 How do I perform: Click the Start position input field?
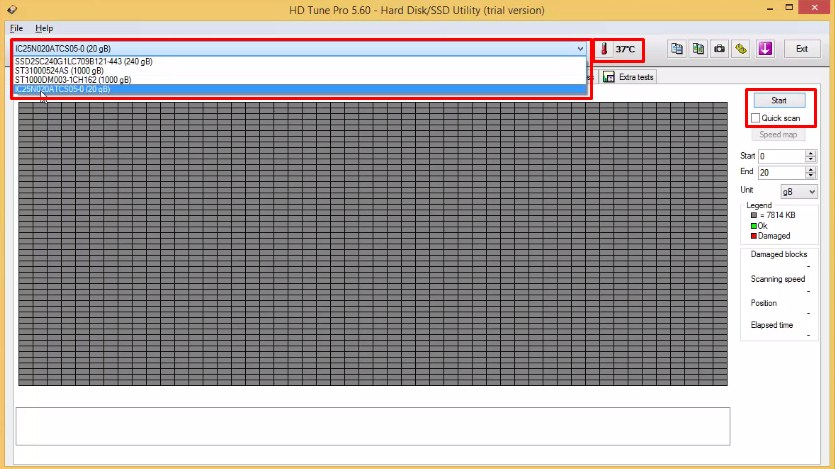coord(782,156)
